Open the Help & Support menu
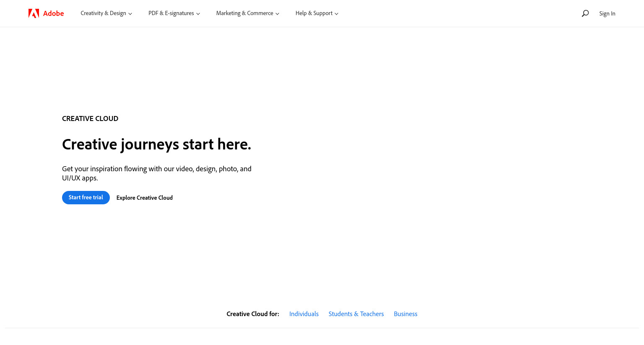Image resolution: width=644 pixels, height=345 pixels. tap(317, 13)
